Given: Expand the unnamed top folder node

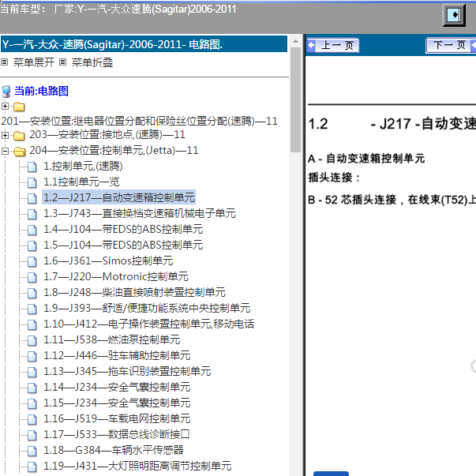Looking at the screenshot, I should pos(5,106).
